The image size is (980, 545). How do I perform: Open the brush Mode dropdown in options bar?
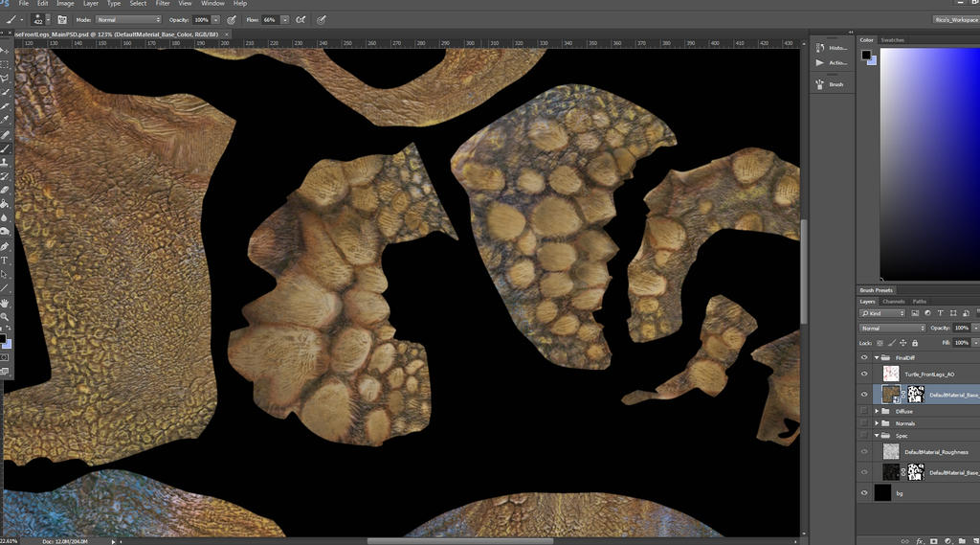pyautogui.click(x=128, y=19)
